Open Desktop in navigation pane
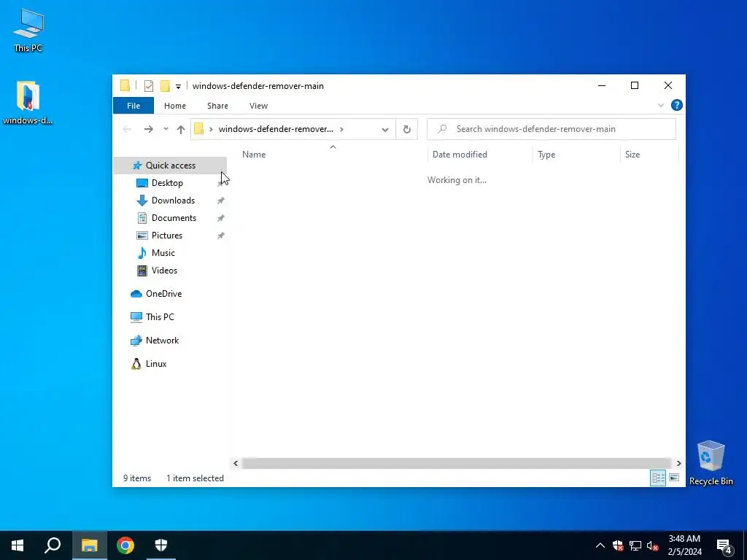 167,183
